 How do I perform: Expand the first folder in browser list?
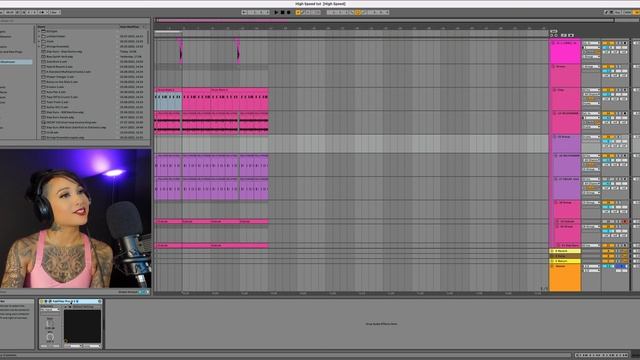point(40,31)
